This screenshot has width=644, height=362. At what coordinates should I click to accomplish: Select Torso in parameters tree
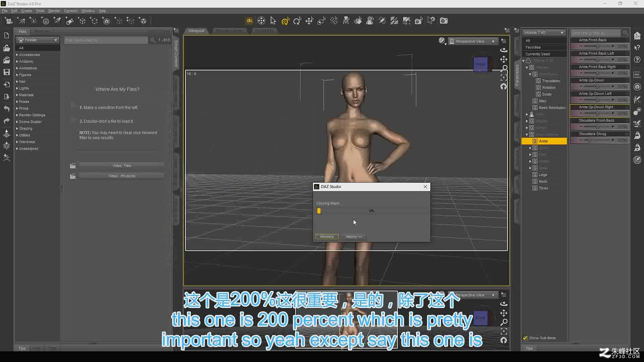[x=543, y=188]
